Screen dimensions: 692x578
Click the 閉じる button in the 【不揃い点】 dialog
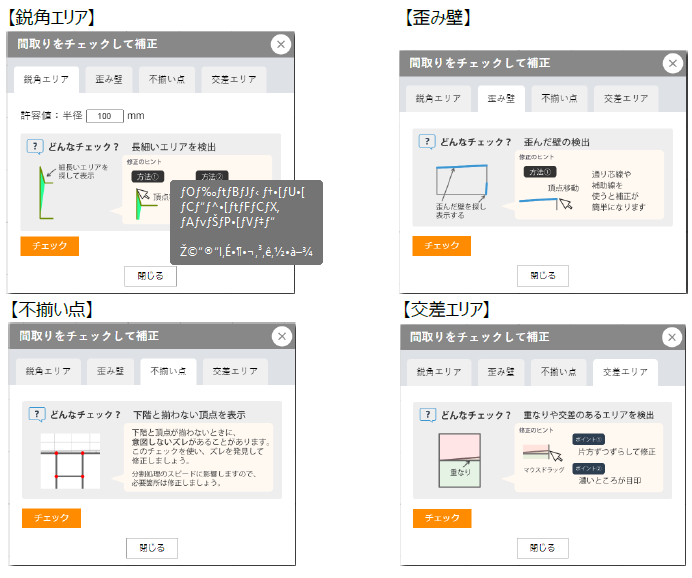152,547
